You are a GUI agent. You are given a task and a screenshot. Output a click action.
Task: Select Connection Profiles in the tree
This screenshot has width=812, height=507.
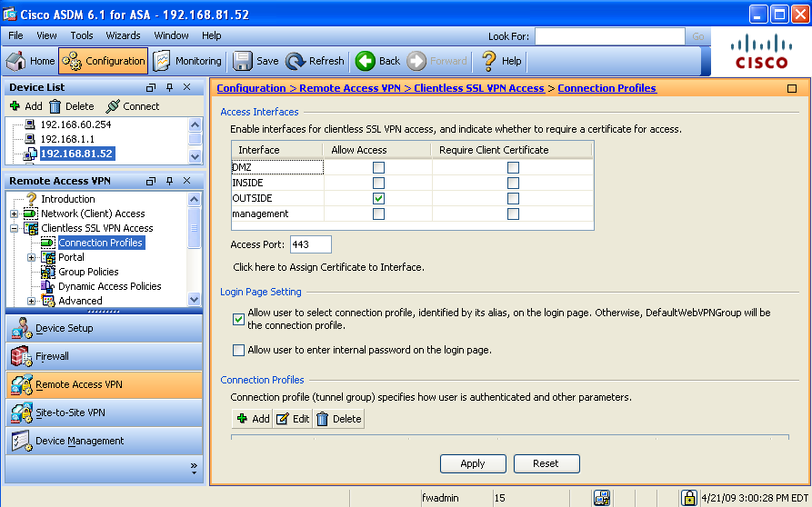click(x=100, y=243)
